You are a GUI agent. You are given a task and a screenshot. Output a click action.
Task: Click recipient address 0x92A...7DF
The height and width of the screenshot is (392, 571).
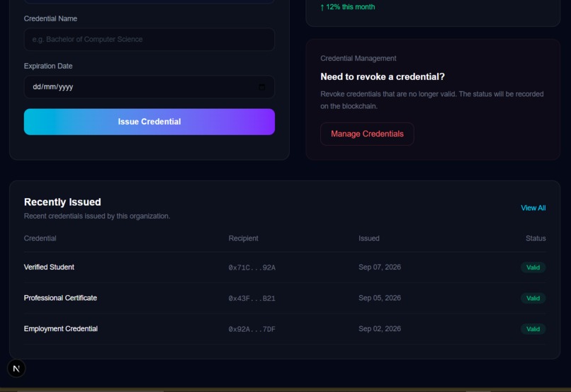[x=252, y=330]
